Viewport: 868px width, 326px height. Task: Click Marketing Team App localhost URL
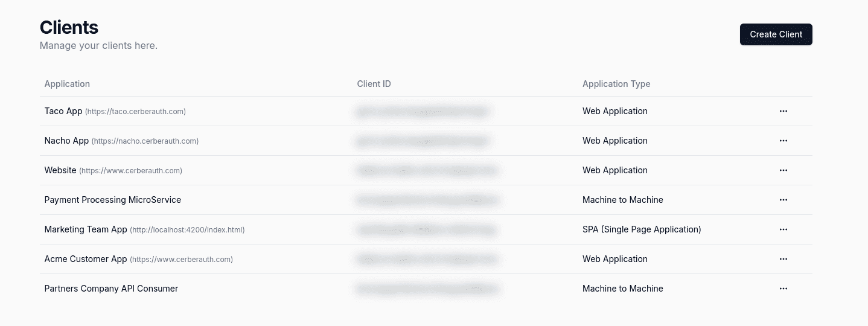187,230
